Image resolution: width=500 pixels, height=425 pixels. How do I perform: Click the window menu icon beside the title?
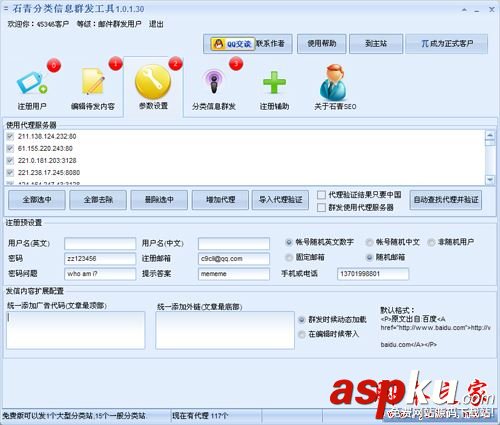(x=6, y=8)
